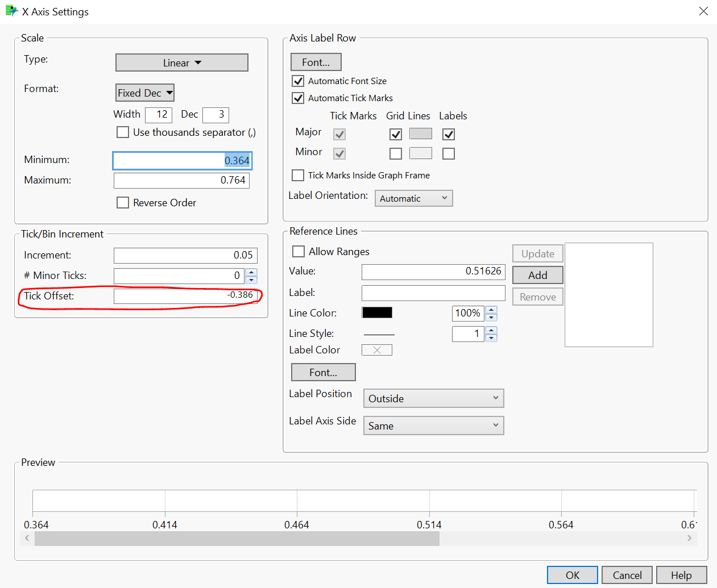The height and width of the screenshot is (588, 717).
Task: Open the Format dropdown set to Fixed Dec
Action: pos(144,92)
